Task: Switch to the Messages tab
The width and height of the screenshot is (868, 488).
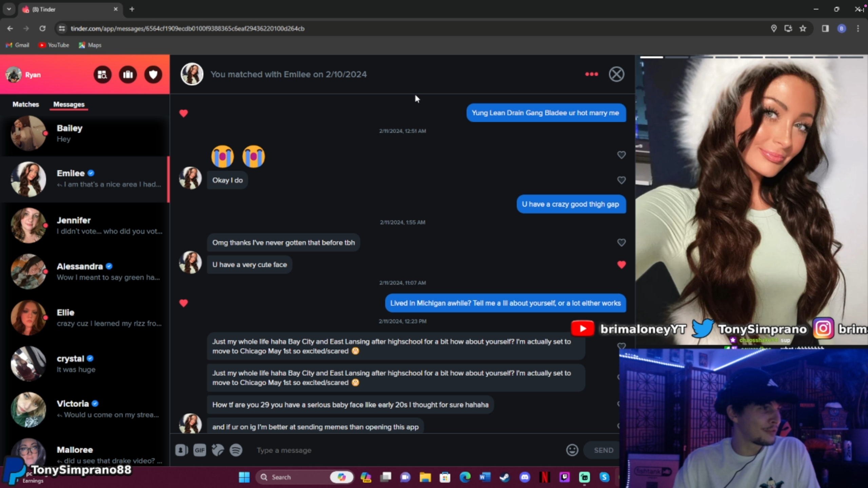Action: coord(69,104)
